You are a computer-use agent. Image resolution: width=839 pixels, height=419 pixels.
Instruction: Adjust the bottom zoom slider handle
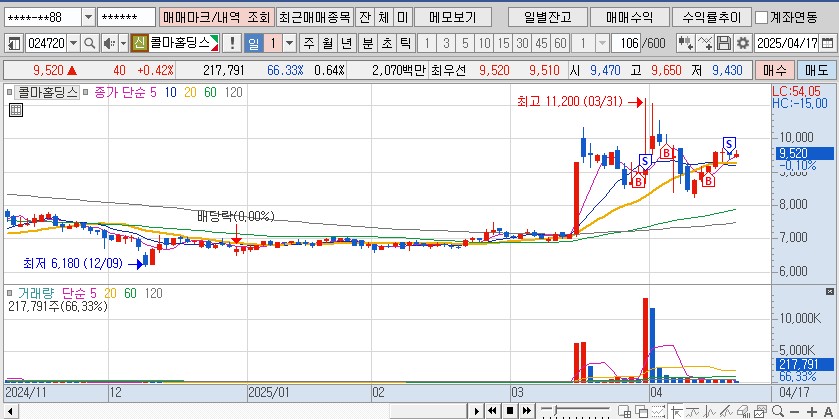coord(556,410)
